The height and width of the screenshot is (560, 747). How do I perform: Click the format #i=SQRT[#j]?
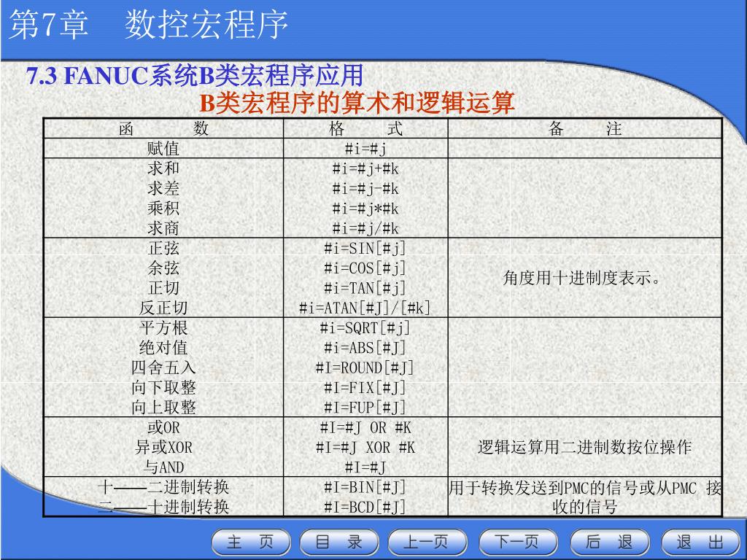tap(365, 329)
